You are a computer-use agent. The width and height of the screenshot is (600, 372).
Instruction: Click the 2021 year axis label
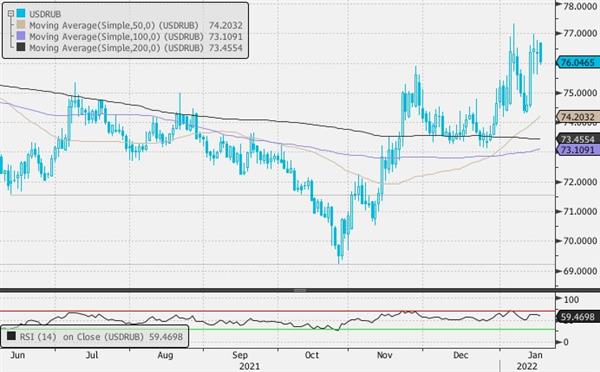(x=249, y=366)
